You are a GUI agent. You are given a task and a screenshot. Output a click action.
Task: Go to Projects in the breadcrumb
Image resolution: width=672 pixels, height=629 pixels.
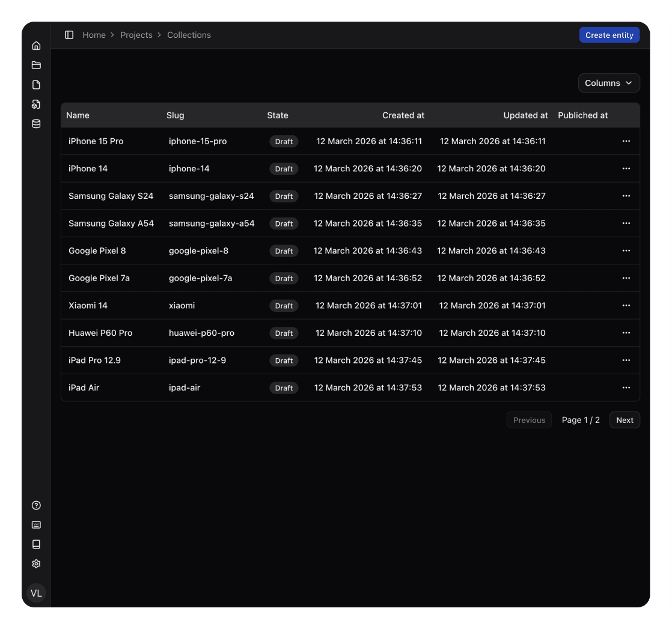coord(136,35)
